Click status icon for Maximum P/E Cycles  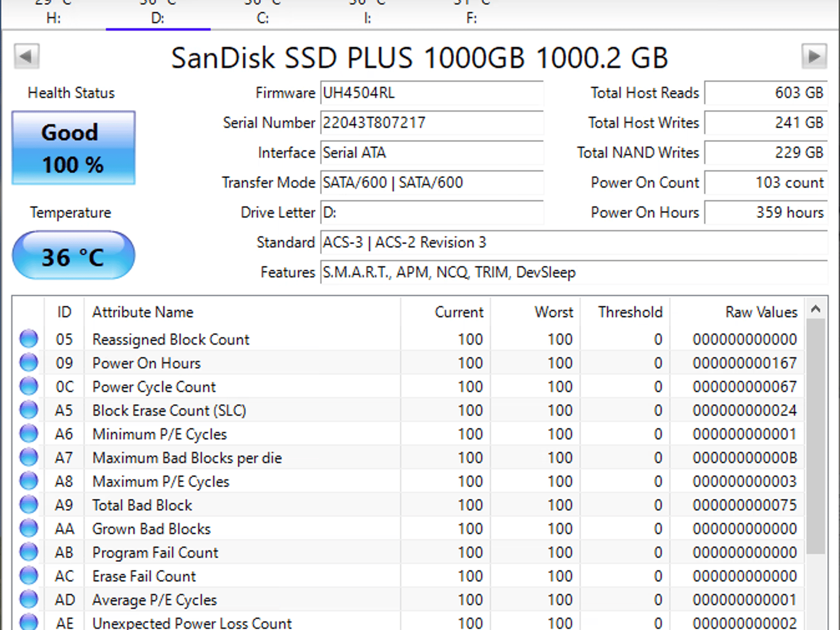(x=29, y=481)
